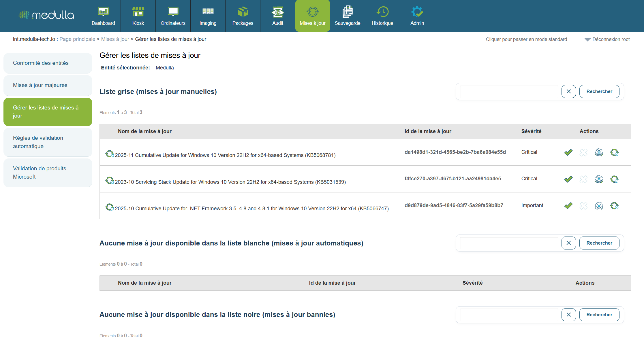
Task: Focus the white list search field
Action: click(509, 243)
